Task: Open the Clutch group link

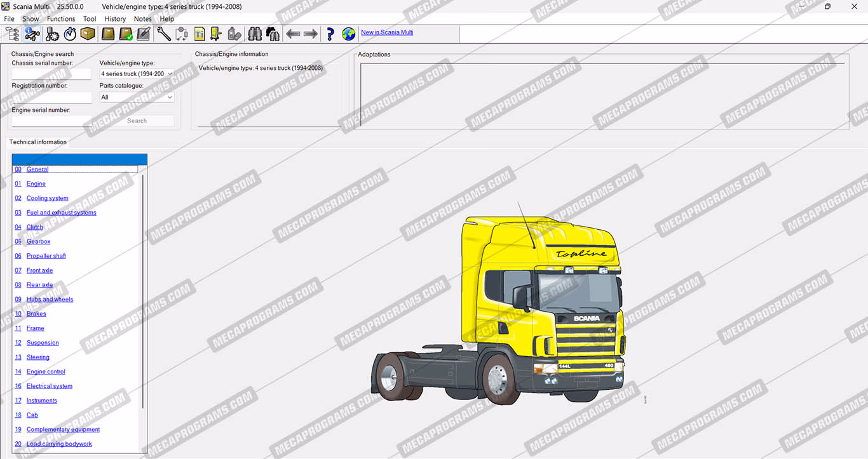Action: pos(35,227)
